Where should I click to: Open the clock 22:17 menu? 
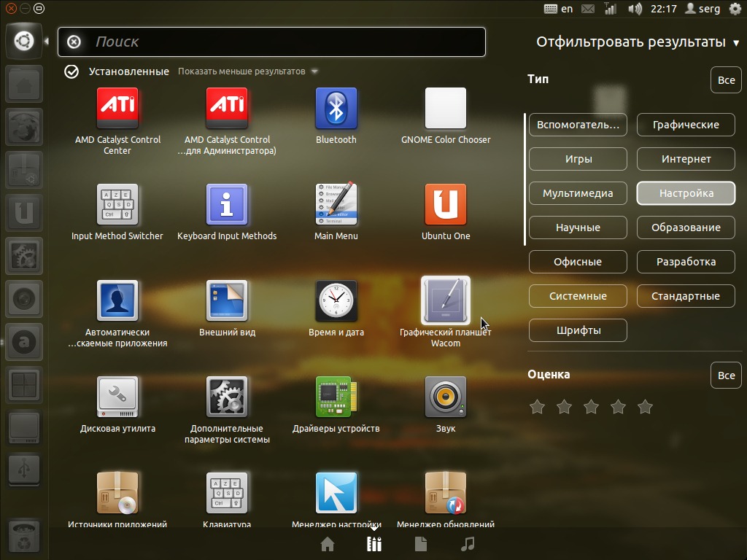[x=663, y=9]
